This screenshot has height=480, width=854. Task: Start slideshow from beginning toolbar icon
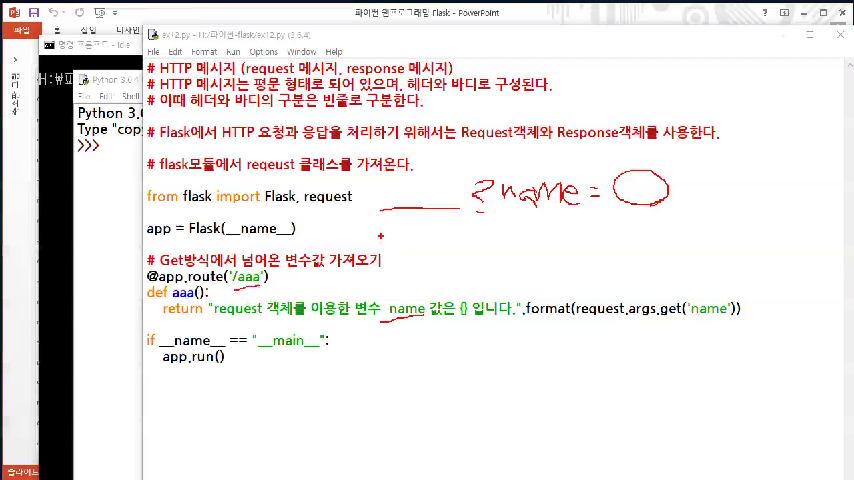click(x=99, y=12)
